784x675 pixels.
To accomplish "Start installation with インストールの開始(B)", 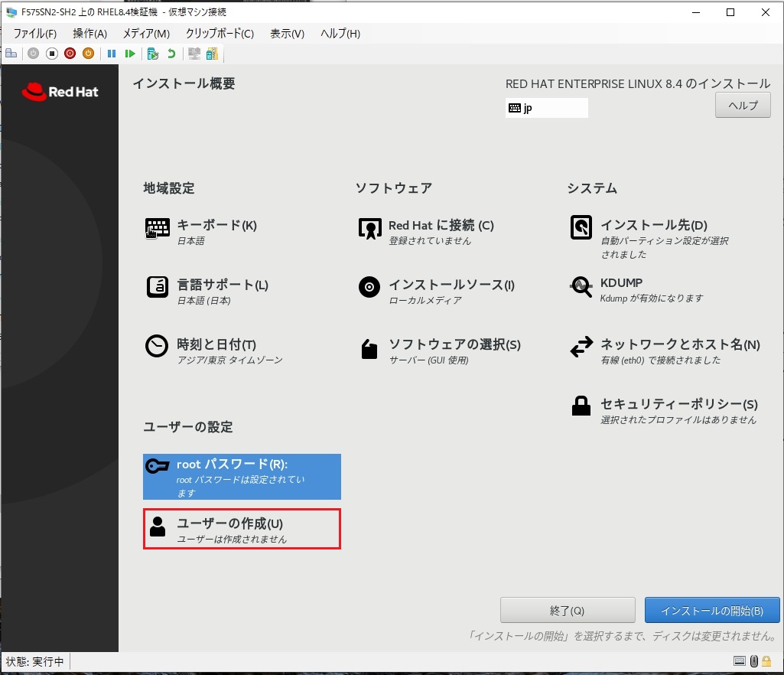I will point(713,611).
